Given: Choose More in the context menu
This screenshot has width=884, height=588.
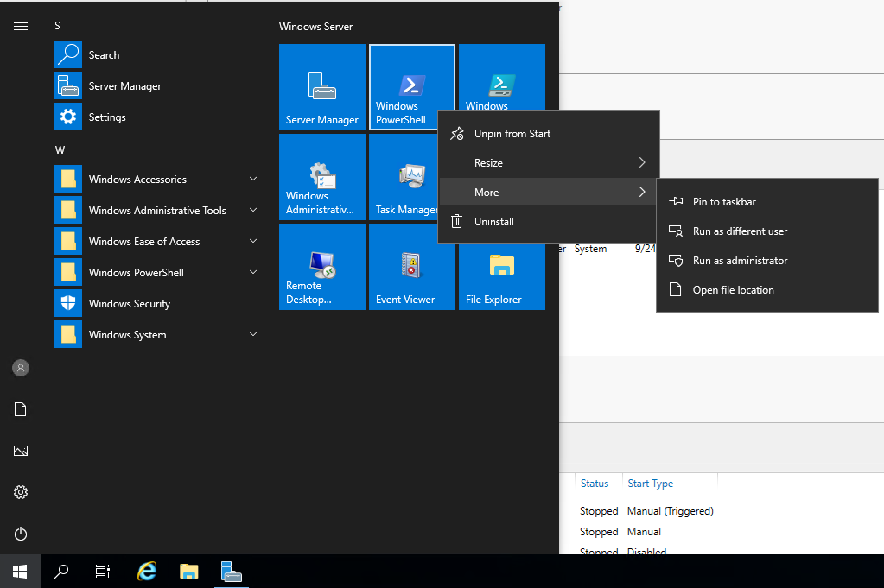Looking at the screenshot, I should coord(549,192).
